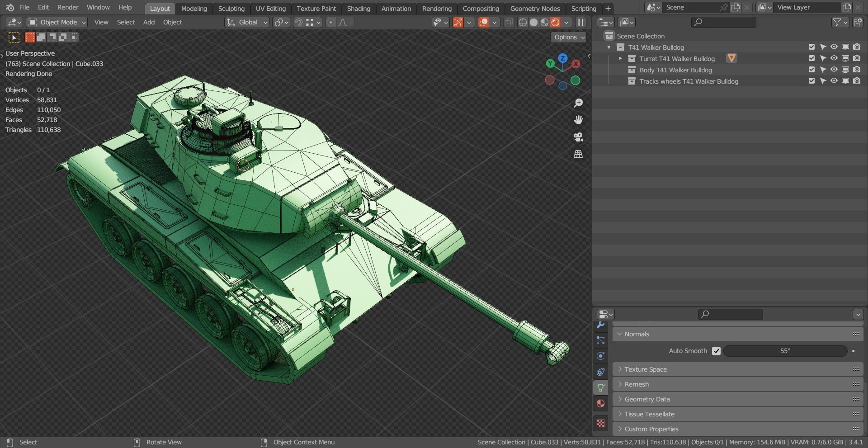
Task: Hide Body T41 Walker Bulldog via eye
Action: coord(834,70)
